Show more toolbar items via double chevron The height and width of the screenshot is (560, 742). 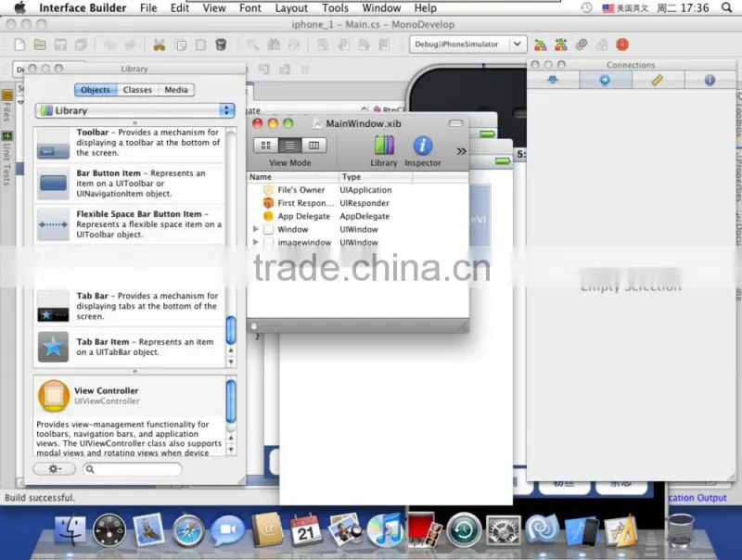(461, 151)
